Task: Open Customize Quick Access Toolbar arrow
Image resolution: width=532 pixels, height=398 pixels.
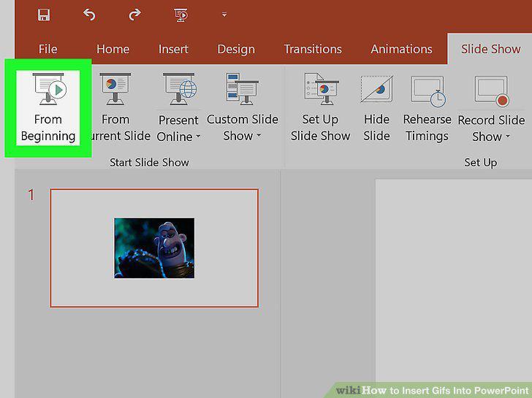Action: 224,15
